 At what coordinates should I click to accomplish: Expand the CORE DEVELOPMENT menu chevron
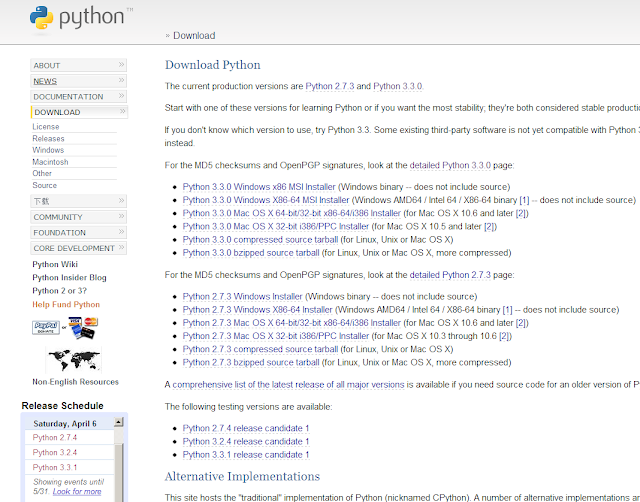(x=121, y=247)
